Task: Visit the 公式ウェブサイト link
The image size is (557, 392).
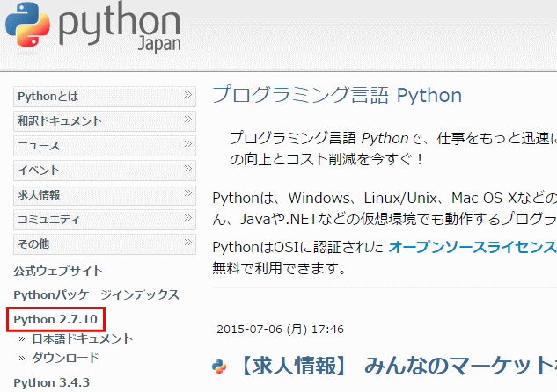Action: click(x=58, y=271)
